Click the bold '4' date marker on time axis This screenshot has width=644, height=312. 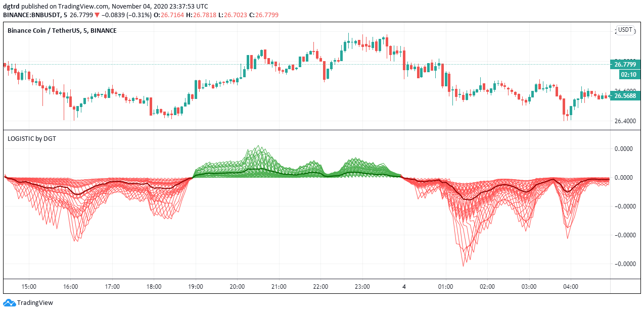(404, 286)
